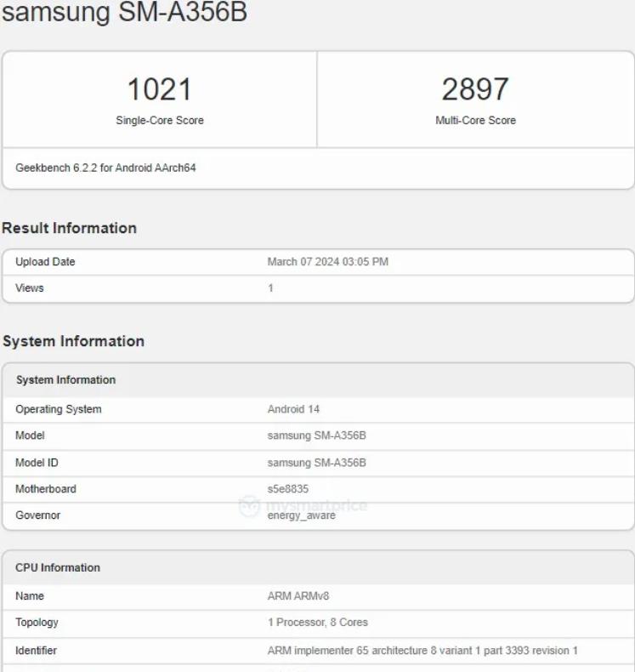This screenshot has height=672, width=635.
Task: Click the CPU 'Name' row label
Action: click(x=30, y=596)
